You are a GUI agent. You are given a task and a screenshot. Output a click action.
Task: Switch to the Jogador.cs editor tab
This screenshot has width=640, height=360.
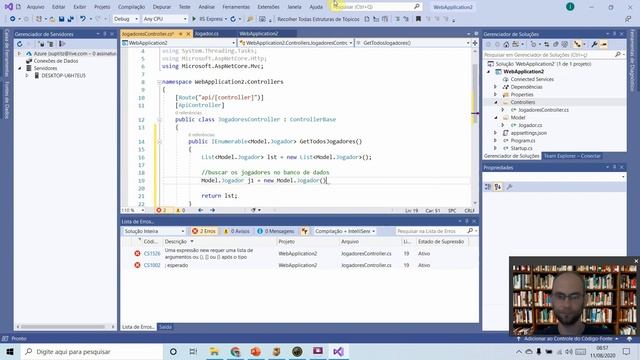207,34
